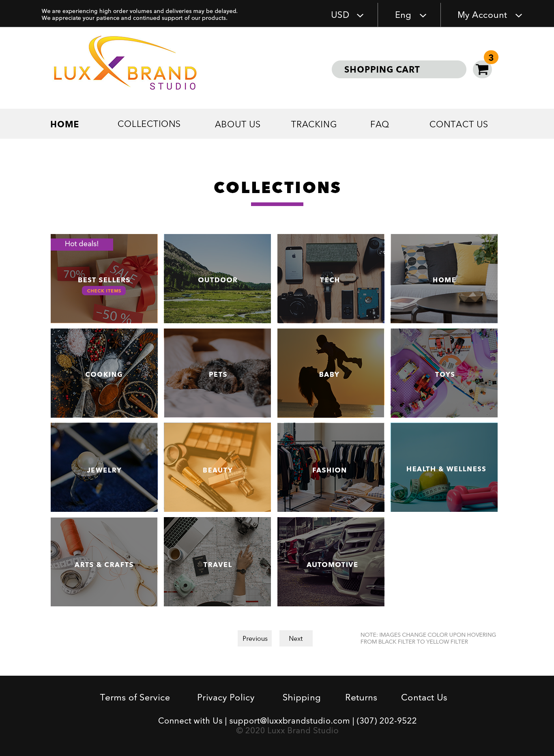Open the shopping cart icon
This screenshot has width=554, height=756.
(482, 69)
